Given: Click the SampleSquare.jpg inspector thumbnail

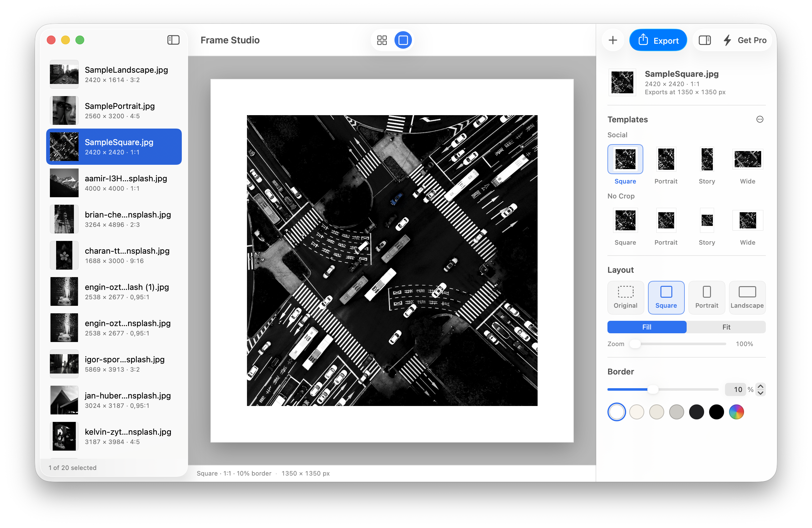Looking at the screenshot, I should point(622,82).
